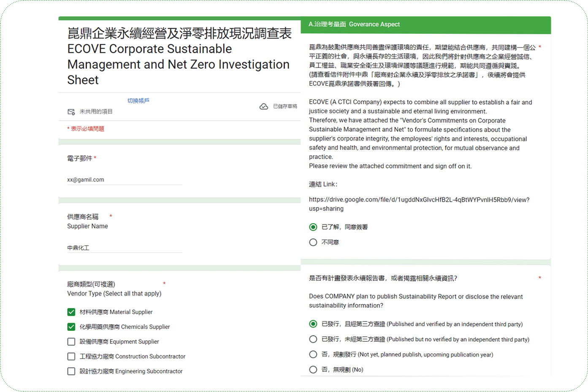Select Not yet, planned publish option
The image size is (588, 392).
[x=313, y=354]
